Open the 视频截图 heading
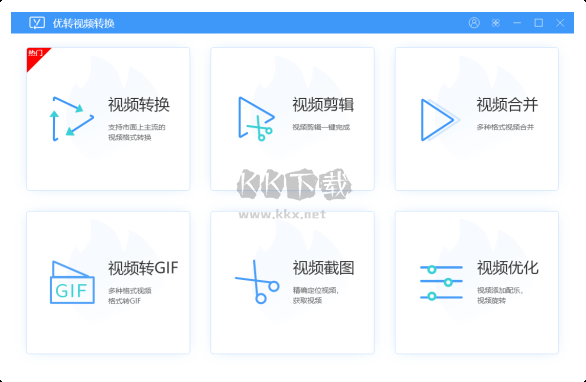 323,268
